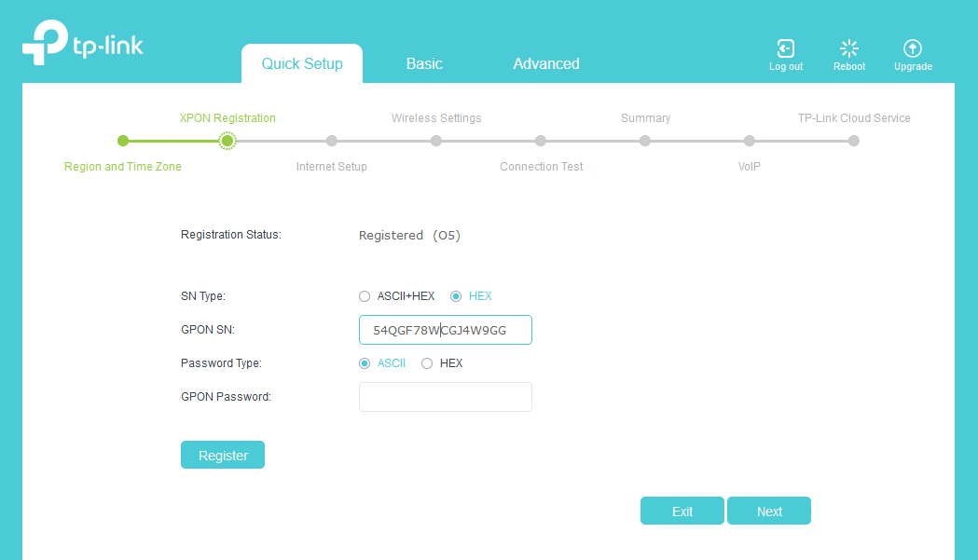Click the Next button
The image size is (978, 560).
coord(768,511)
